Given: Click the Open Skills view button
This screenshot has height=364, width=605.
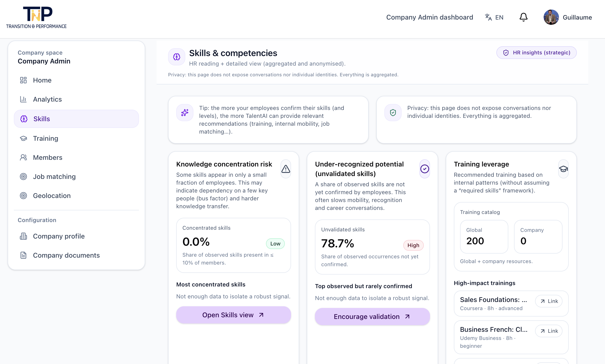Looking at the screenshot, I should point(233,315).
